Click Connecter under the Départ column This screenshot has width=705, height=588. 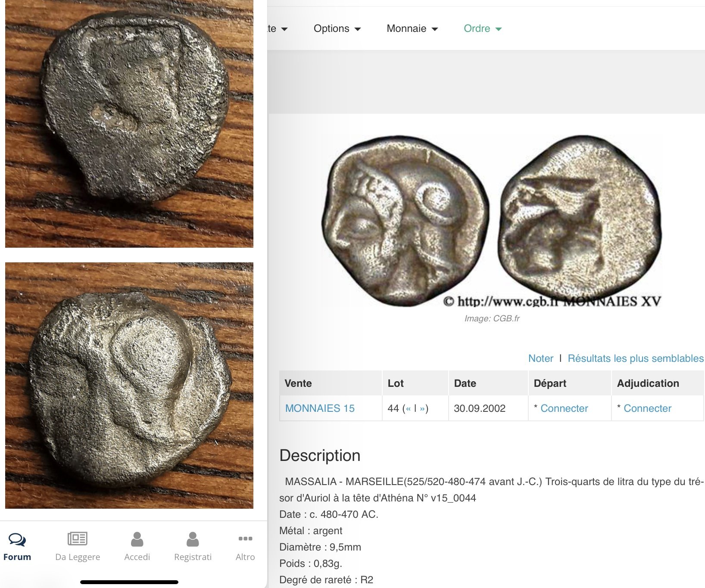coord(564,408)
